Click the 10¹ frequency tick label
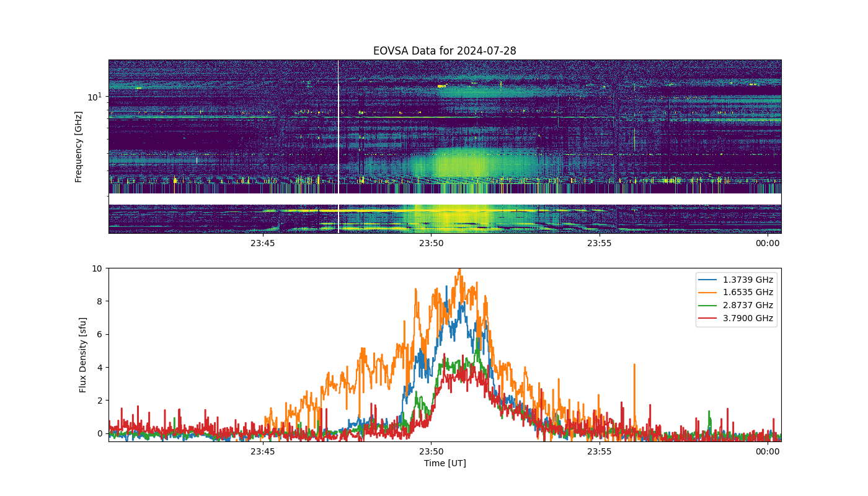The height and width of the screenshot is (496, 868). [94, 96]
